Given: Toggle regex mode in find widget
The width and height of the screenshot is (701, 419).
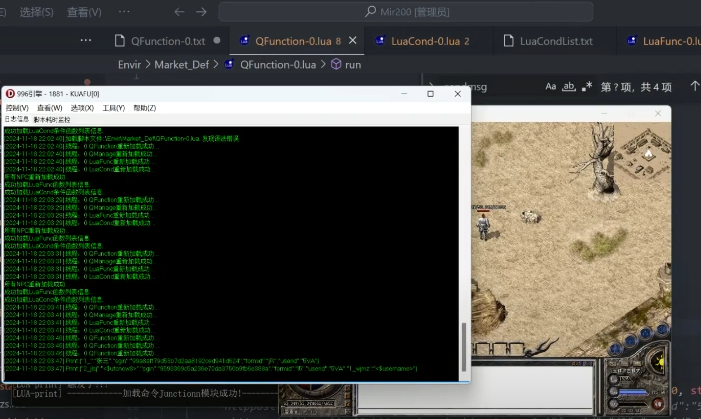Looking at the screenshot, I should (x=587, y=87).
